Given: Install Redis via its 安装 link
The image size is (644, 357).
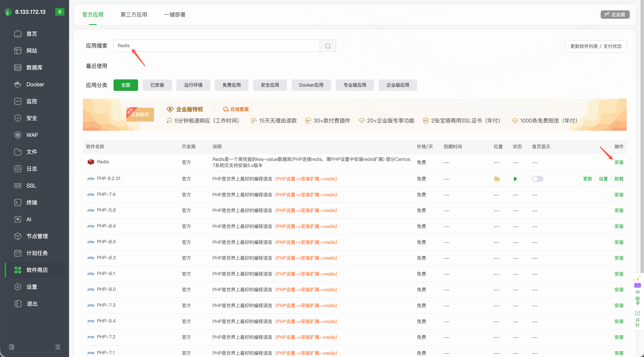Looking at the screenshot, I should (x=619, y=162).
